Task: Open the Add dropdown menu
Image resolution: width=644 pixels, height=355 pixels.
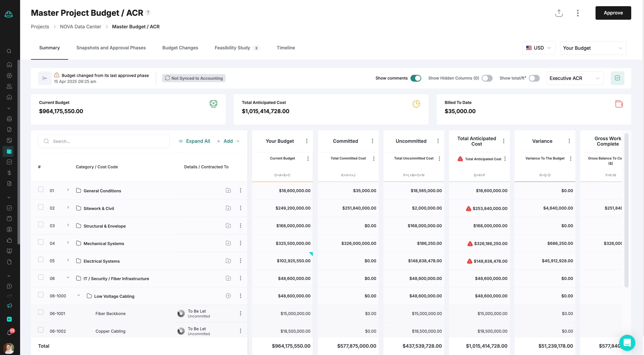Action: coord(228,141)
